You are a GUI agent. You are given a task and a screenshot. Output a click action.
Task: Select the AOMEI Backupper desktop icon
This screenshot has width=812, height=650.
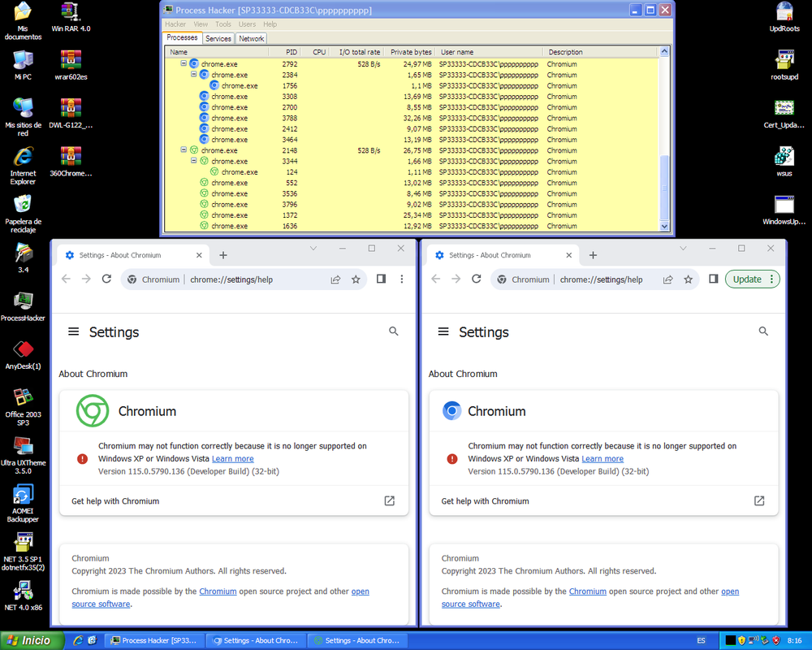(x=23, y=503)
